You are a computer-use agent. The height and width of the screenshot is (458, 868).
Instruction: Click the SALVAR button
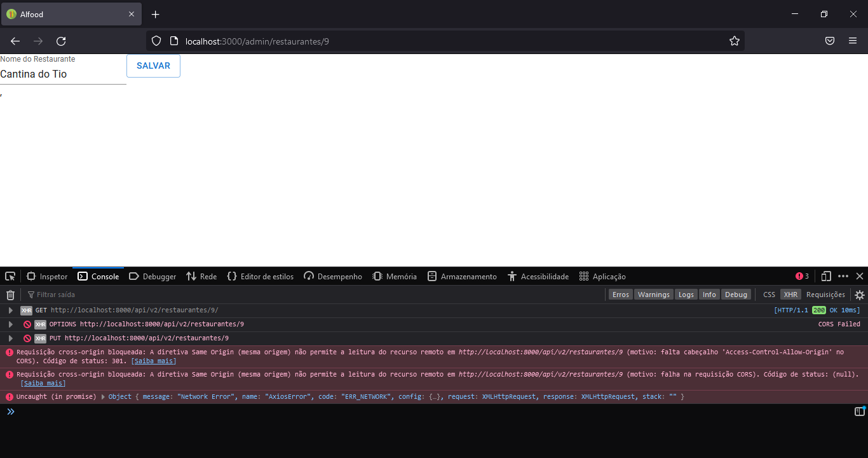click(153, 66)
